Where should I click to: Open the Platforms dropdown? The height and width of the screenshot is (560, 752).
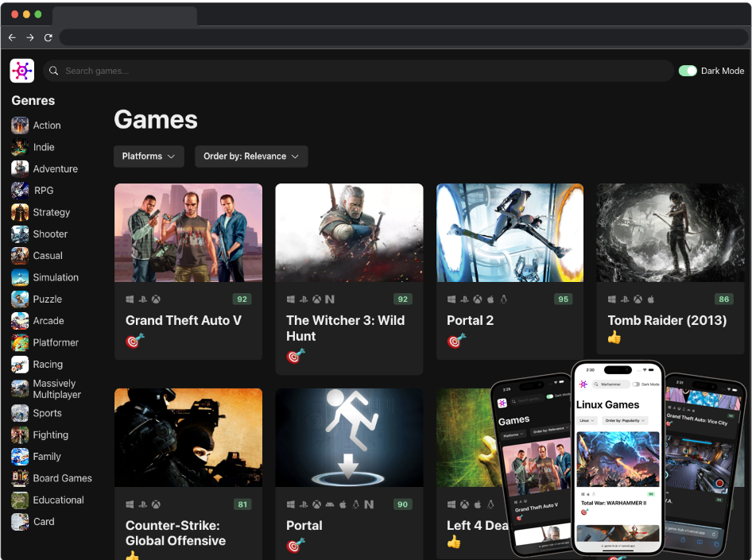[x=149, y=156]
